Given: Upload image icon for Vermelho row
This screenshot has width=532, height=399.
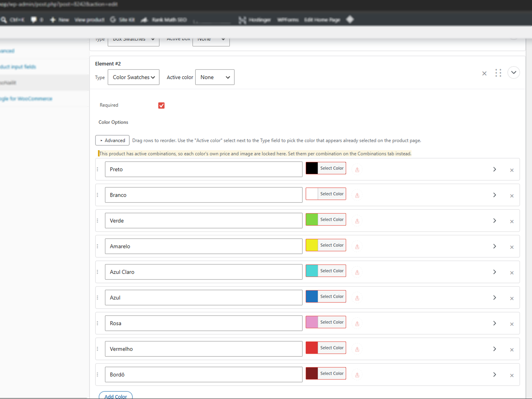Looking at the screenshot, I should click(357, 349).
